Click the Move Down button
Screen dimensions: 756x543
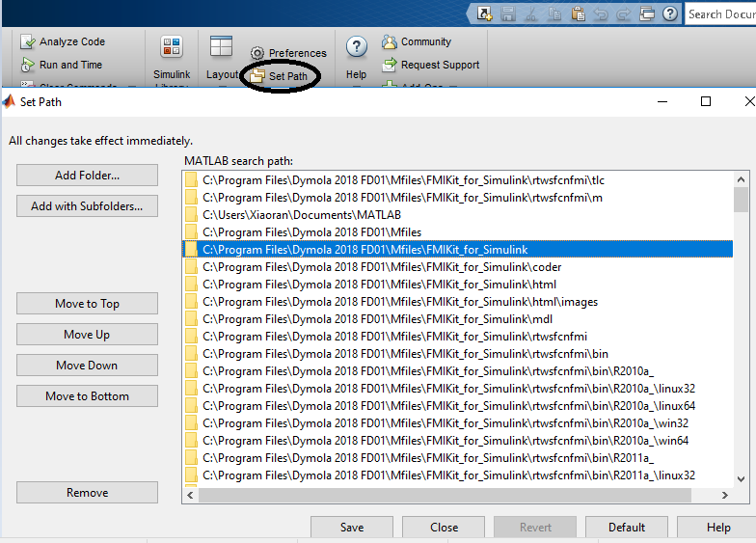coord(87,366)
